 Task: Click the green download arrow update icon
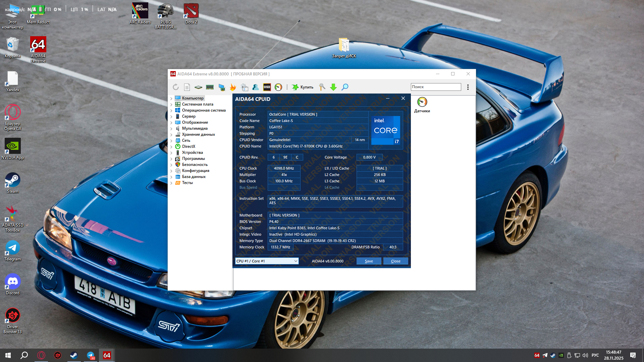pyautogui.click(x=333, y=87)
